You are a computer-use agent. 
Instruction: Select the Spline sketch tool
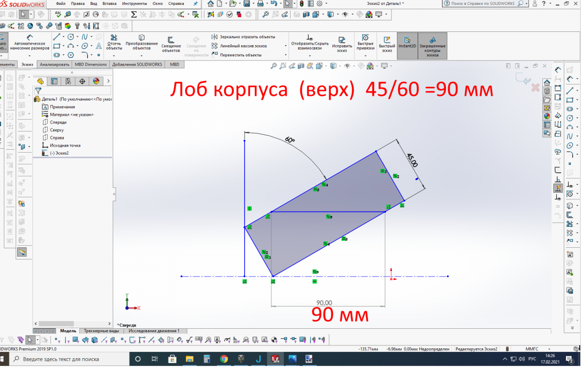(85, 37)
